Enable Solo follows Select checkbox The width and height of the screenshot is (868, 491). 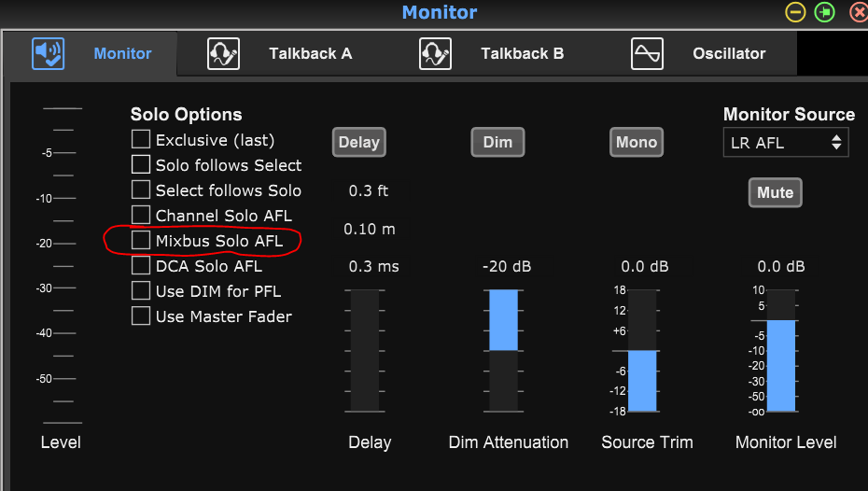[x=141, y=165]
